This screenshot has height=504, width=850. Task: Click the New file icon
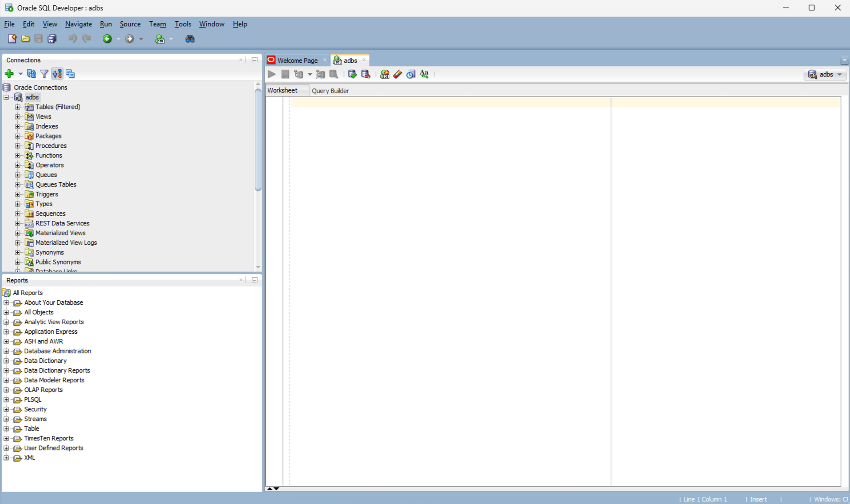pyautogui.click(x=12, y=39)
